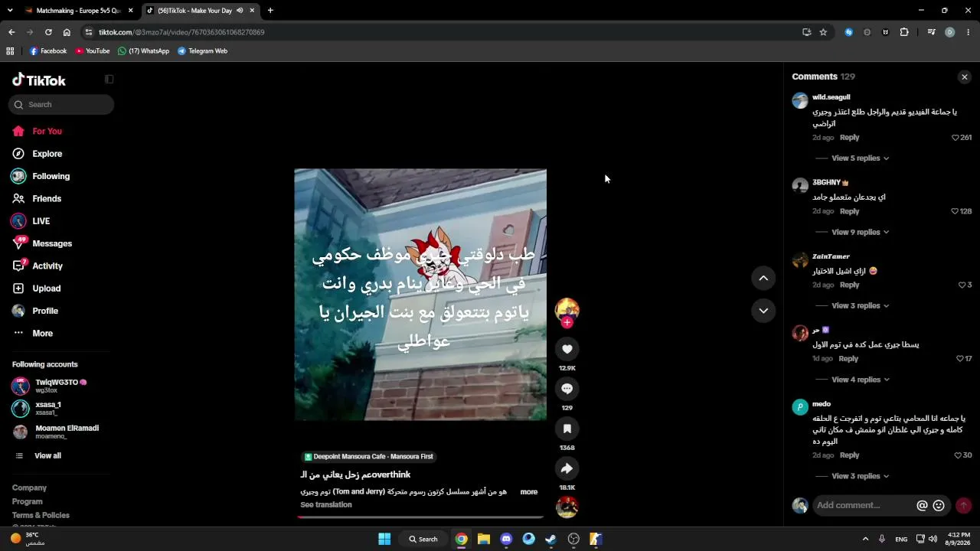
Task: Like ZainTamer's comment
Action: (962, 285)
